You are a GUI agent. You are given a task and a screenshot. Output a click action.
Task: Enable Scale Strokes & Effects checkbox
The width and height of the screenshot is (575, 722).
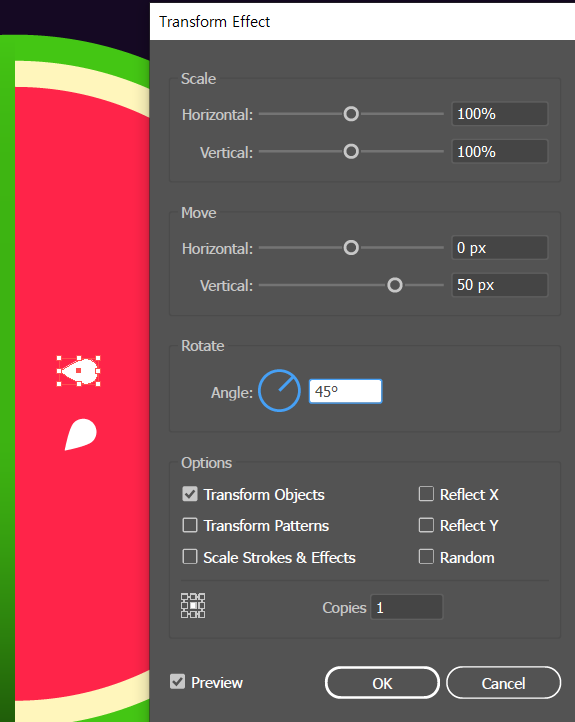pos(190,557)
